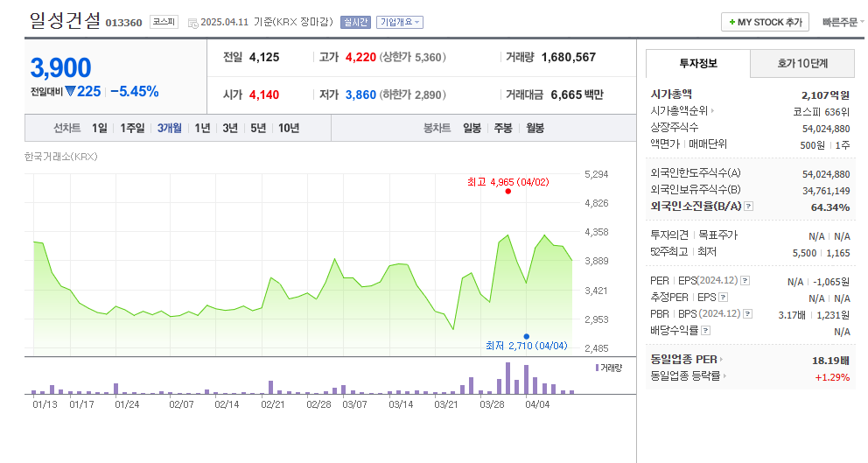Switch to the 투자정보 tab

click(x=698, y=63)
